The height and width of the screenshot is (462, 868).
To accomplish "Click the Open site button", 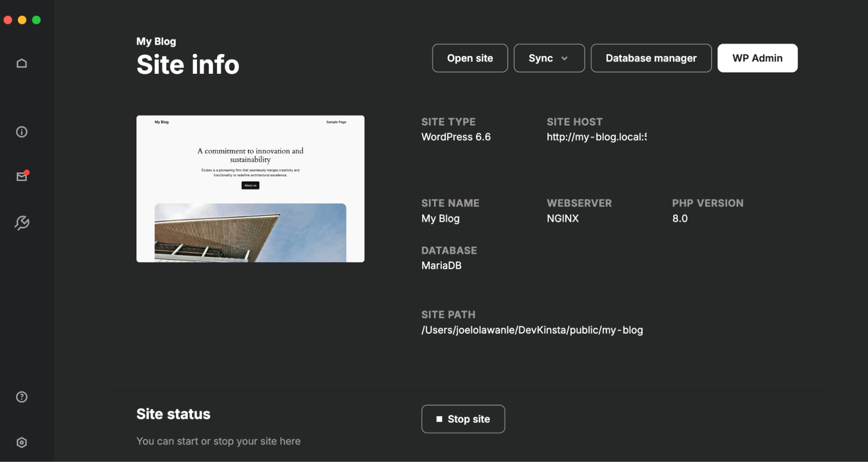I will tap(469, 58).
